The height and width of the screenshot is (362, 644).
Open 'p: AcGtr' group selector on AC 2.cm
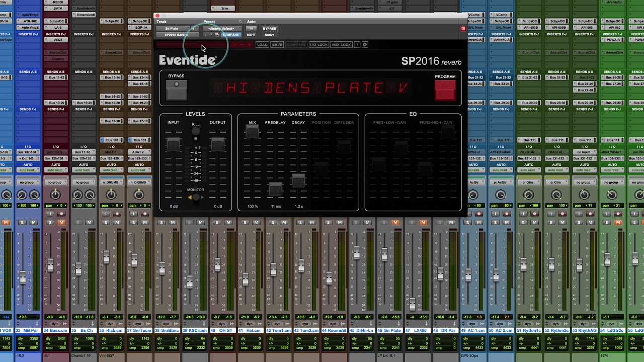(x=500, y=183)
